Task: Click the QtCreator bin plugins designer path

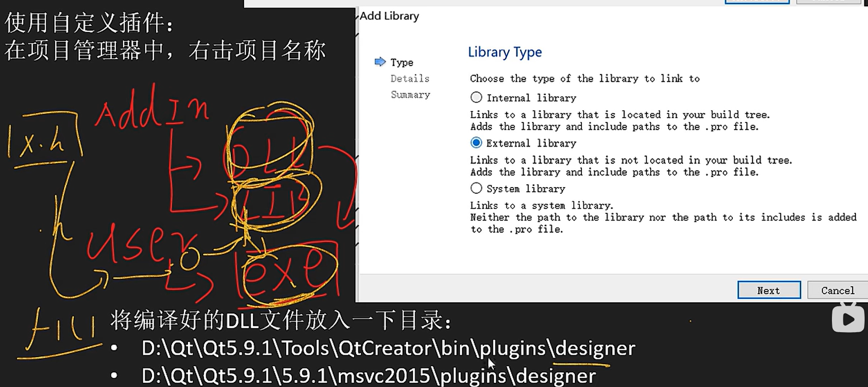Action: 388,348
